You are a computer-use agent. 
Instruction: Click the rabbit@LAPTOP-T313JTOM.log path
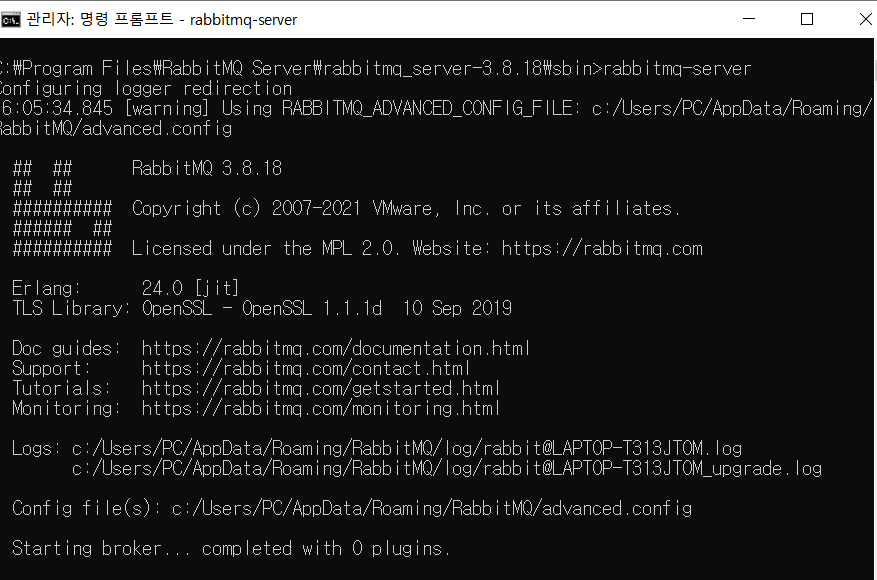click(x=407, y=449)
